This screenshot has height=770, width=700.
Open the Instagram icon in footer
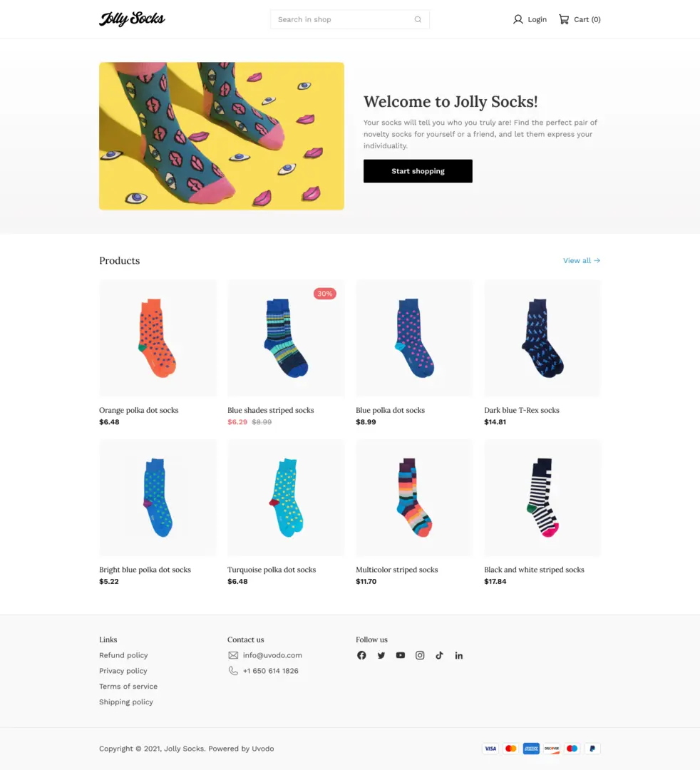coord(420,655)
